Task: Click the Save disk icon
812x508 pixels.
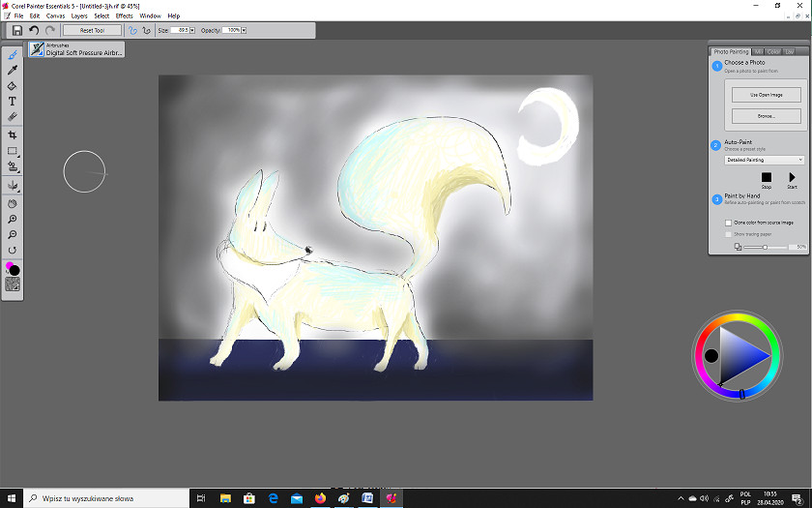Action: click(x=16, y=31)
